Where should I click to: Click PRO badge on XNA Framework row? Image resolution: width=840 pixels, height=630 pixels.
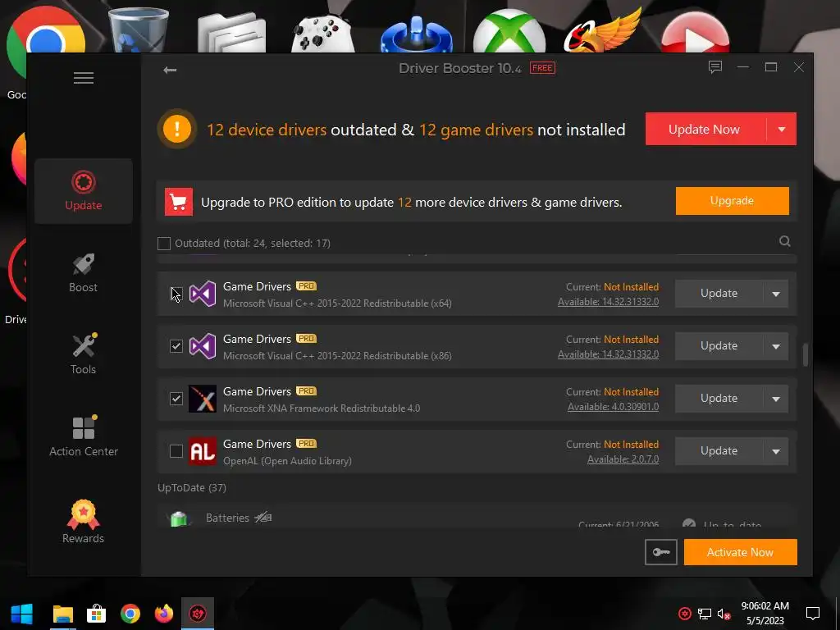coord(307,391)
